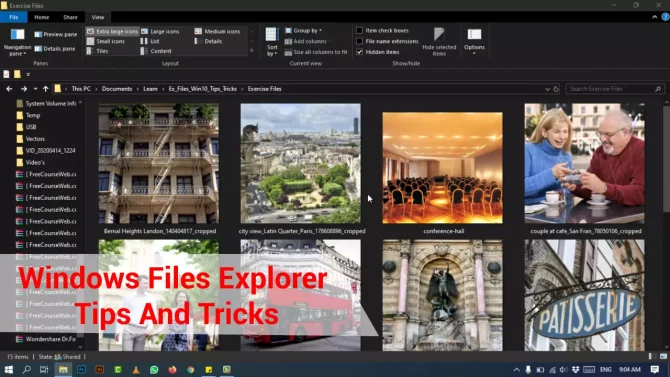Screen dimensions: 670x377
Task: Open the Help icon
Action: [665, 17]
